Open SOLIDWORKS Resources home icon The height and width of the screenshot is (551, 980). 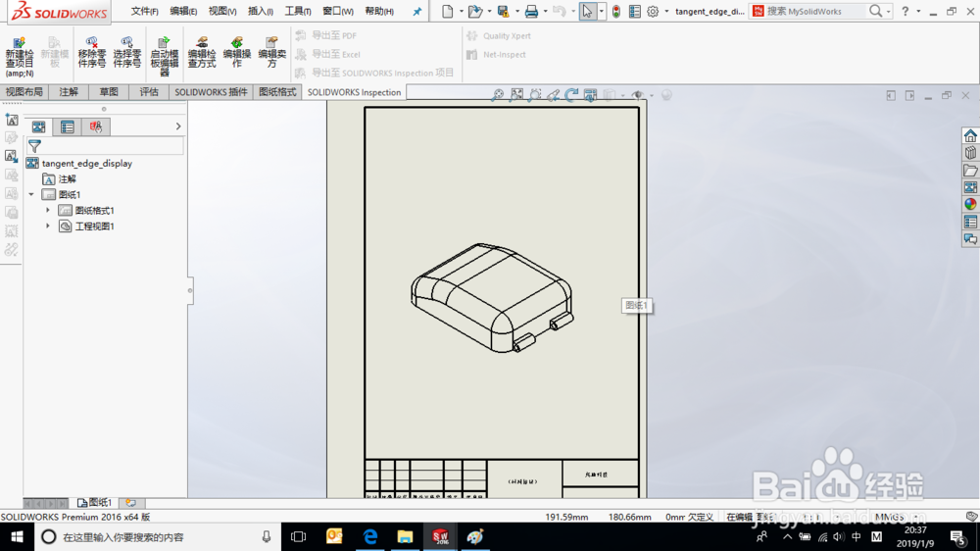970,135
